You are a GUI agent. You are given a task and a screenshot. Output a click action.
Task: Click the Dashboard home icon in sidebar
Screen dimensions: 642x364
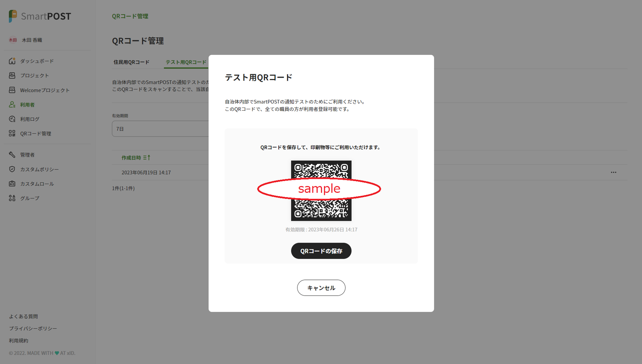point(12,61)
